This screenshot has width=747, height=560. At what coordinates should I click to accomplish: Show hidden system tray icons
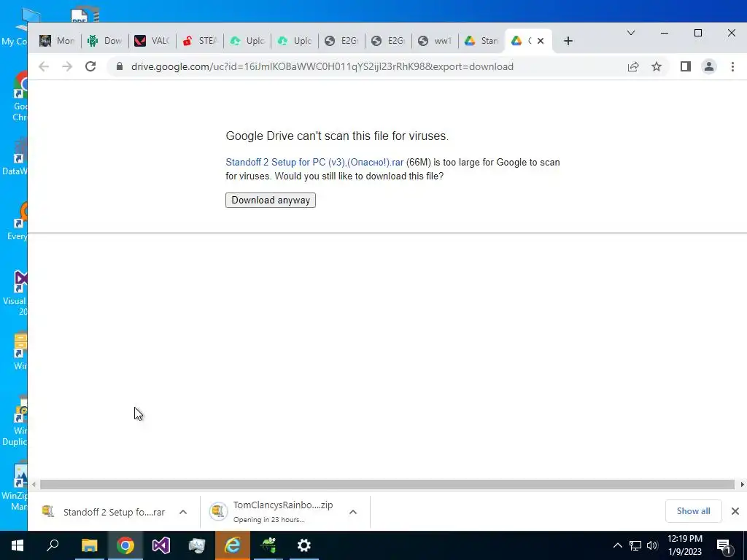pos(617,545)
